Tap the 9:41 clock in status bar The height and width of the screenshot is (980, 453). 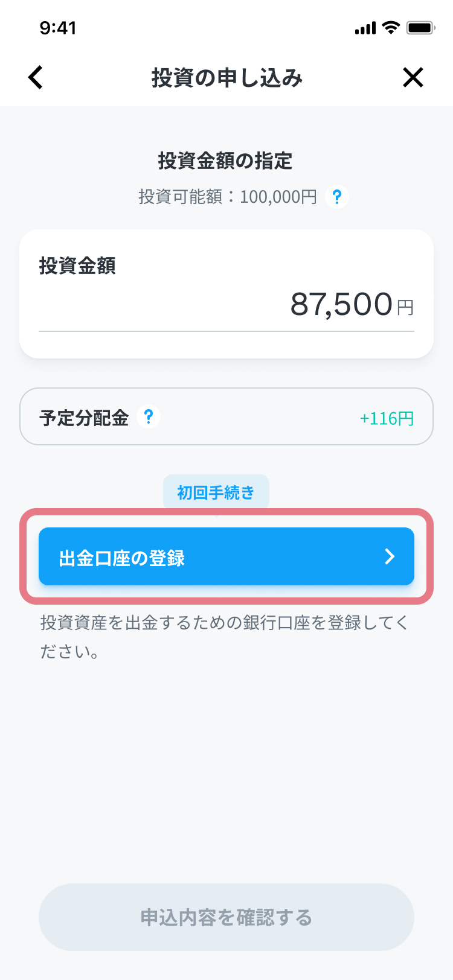pyautogui.click(x=58, y=28)
